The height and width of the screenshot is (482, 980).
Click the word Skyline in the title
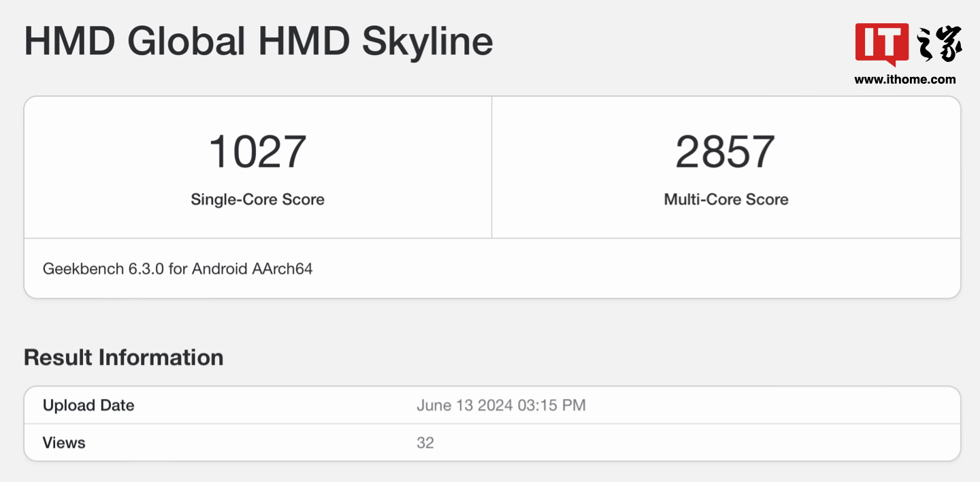pos(427,41)
